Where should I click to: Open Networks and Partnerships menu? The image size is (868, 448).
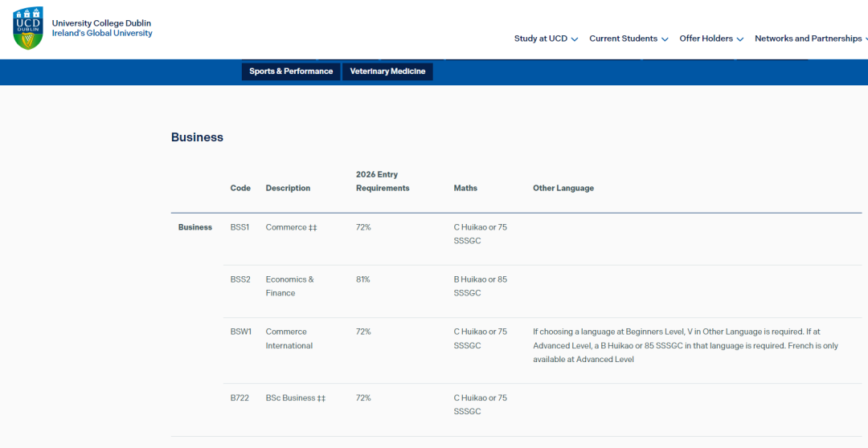(811, 39)
